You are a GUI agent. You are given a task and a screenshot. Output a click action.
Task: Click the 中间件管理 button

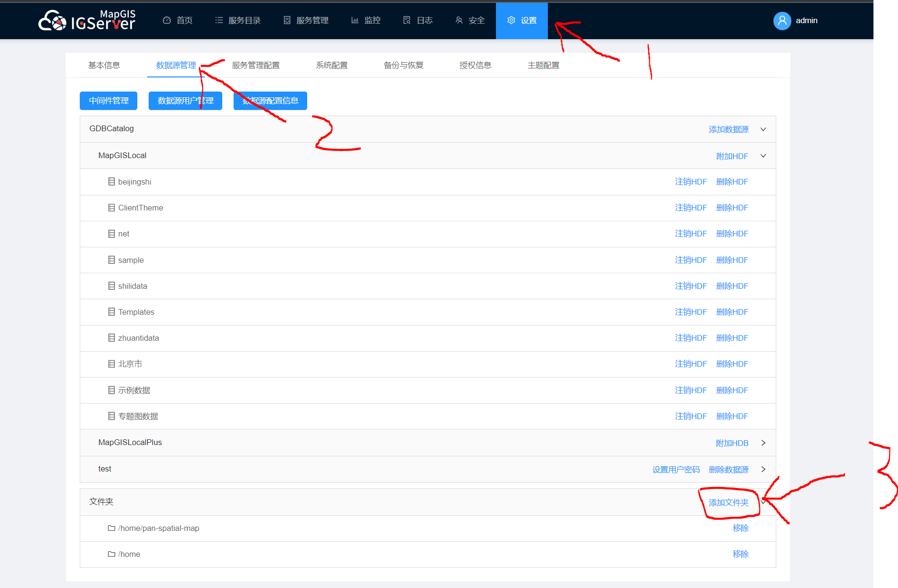(109, 101)
